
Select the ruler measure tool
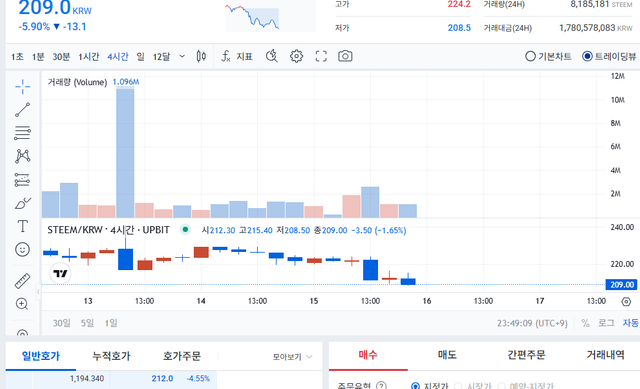[22, 281]
